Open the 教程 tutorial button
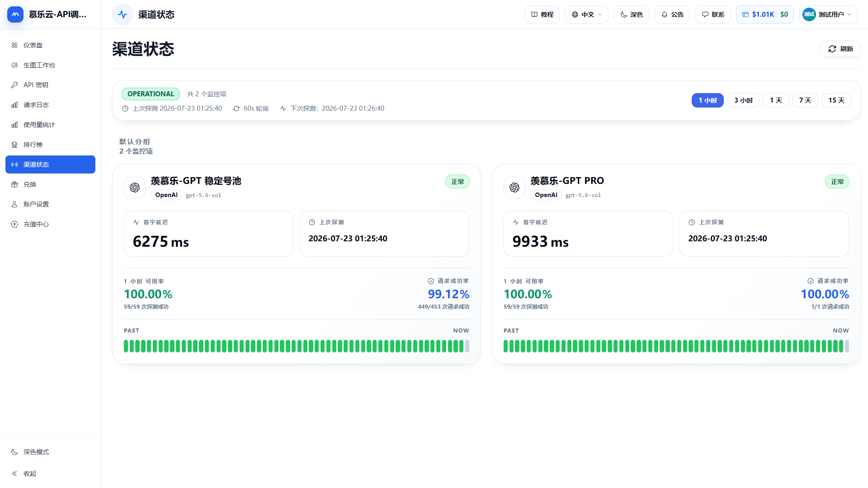 pos(542,14)
